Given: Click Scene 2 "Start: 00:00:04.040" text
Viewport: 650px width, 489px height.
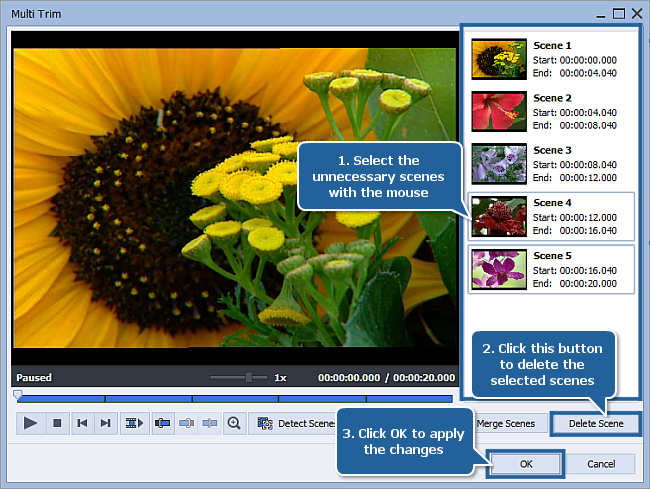Looking at the screenshot, I should coord(575,112).
